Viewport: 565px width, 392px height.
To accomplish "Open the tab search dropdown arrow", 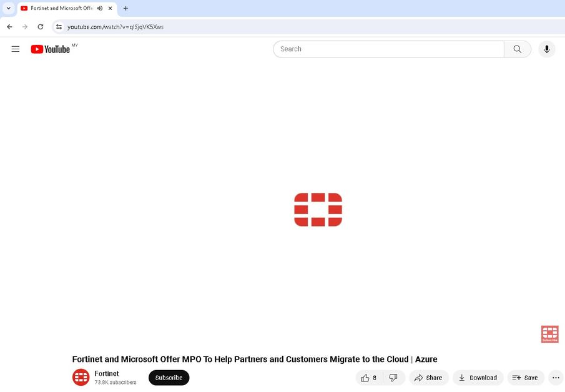I will [9, 8].
